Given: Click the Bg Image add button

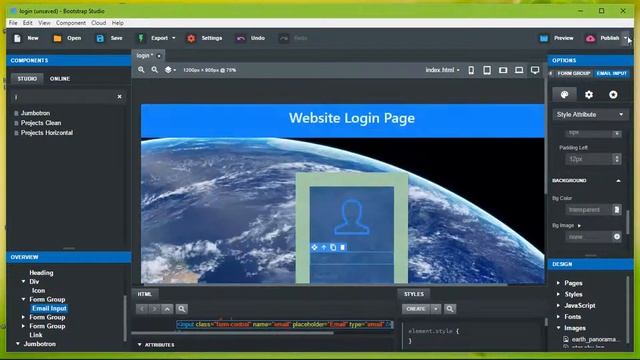Looking at the screenshot, I should coord(617,237).
